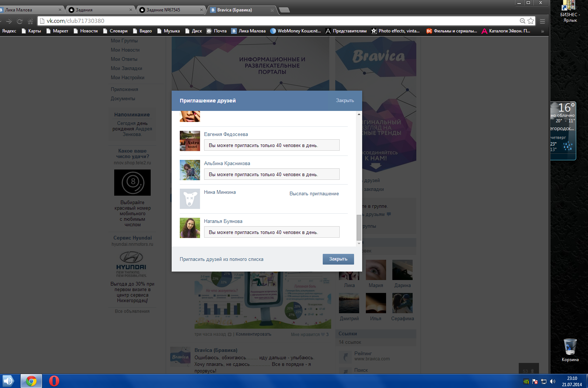Open the Видео bookmark
The height and width of the screenshot is (388, 588).
coord(142,31)
